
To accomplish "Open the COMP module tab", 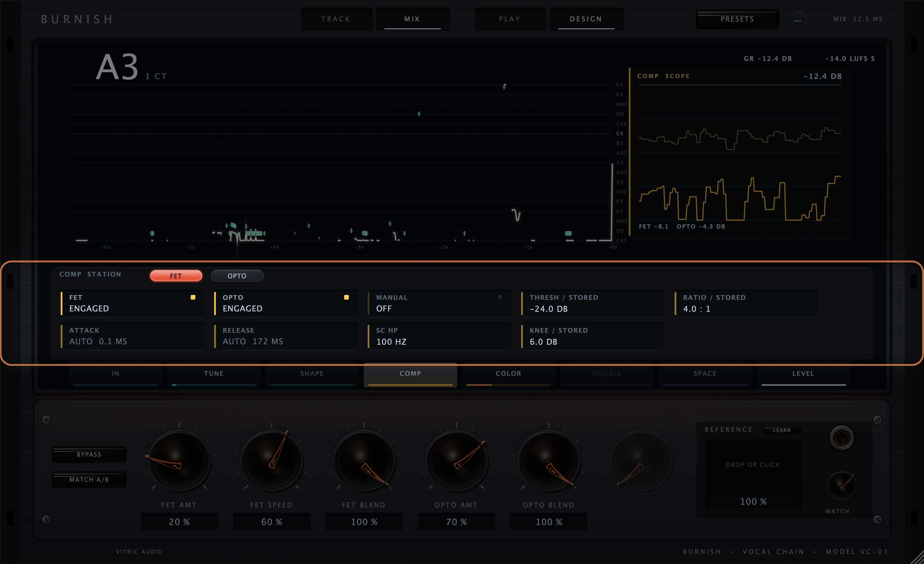I will tap(410, 376).
